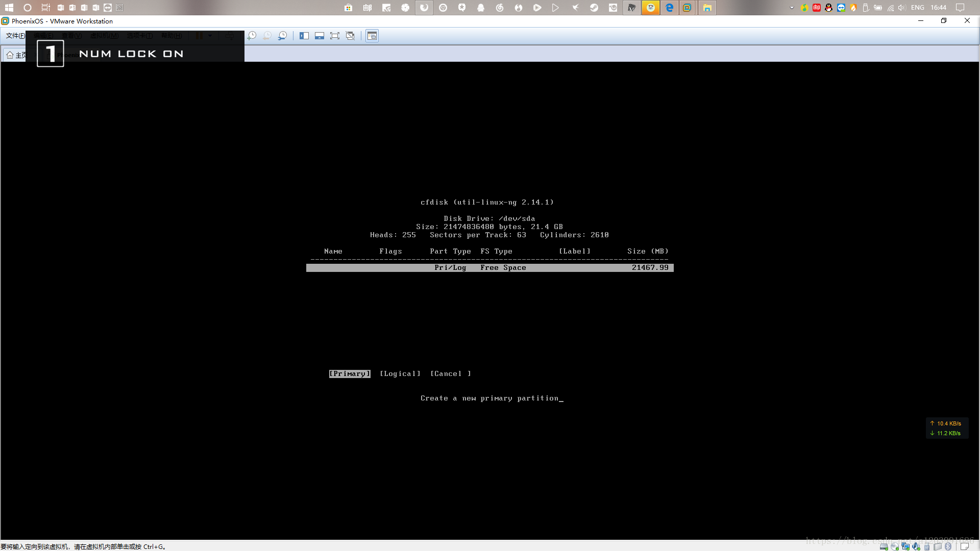Image resolution: width=980 pixels, height=551 pixels.
Task: Expand the hidden tray icons arrow
Action: [792, 8]
